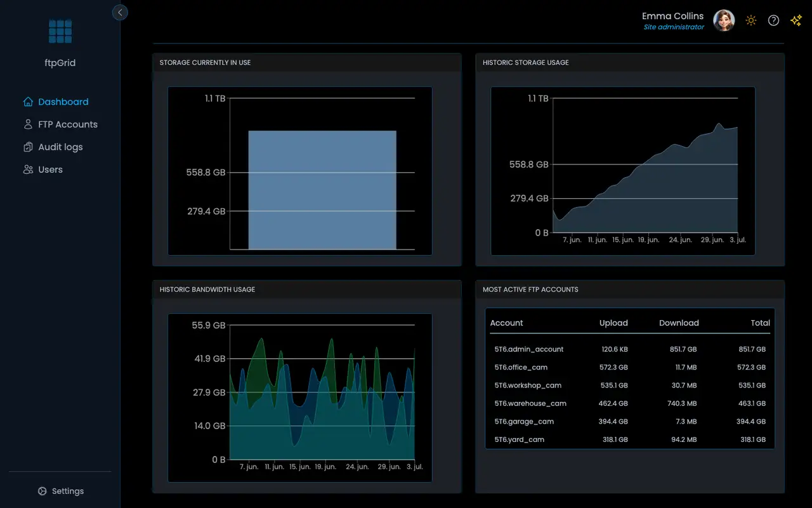Click the FTP Accounts person icon
This screenshot has width=812, height=508.
click(28, 124)
